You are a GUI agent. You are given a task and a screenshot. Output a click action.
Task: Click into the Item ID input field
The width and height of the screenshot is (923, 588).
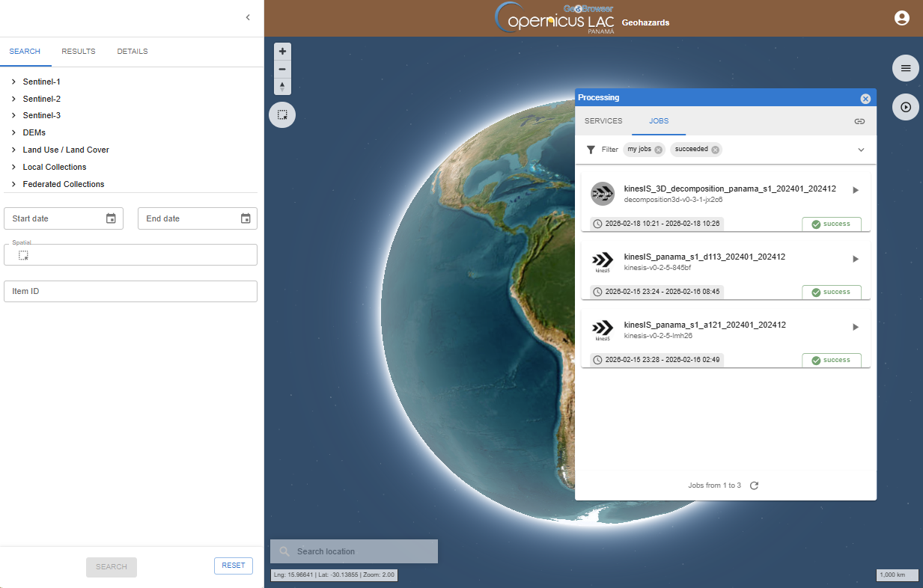[130, 291]
